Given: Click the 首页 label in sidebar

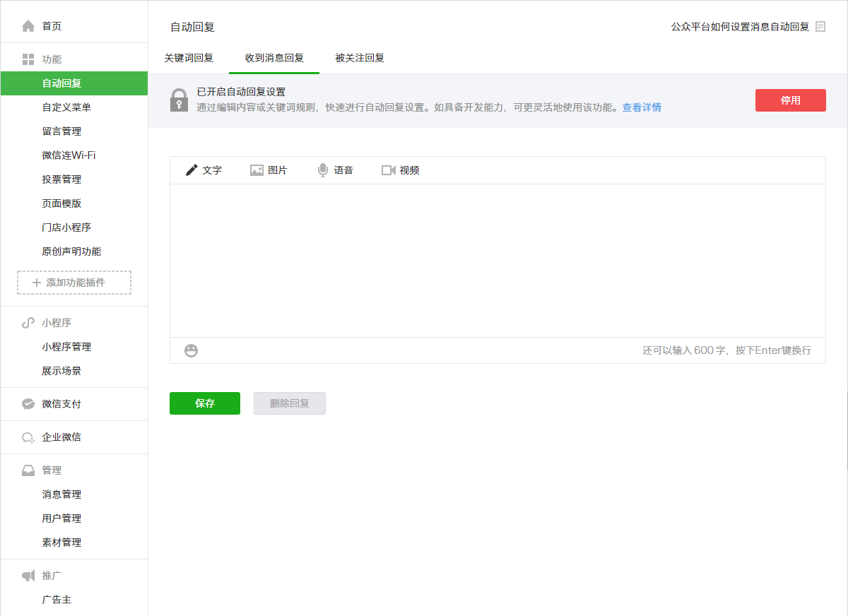Looking at the screenshot, I should click(x=52, y=26).
